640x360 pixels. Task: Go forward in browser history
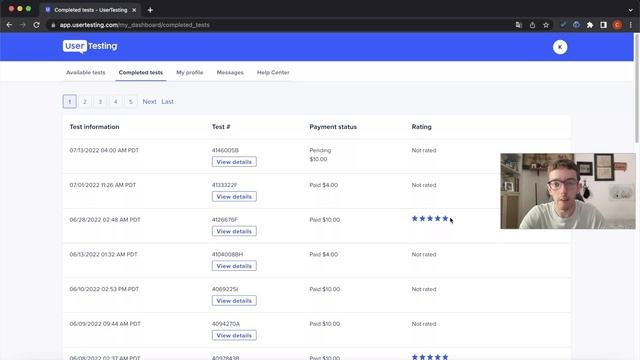click(x=23, y=25)
